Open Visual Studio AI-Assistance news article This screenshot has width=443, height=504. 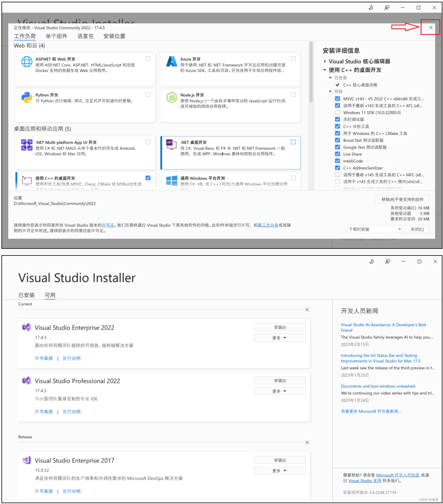click(x=383, y=327)
